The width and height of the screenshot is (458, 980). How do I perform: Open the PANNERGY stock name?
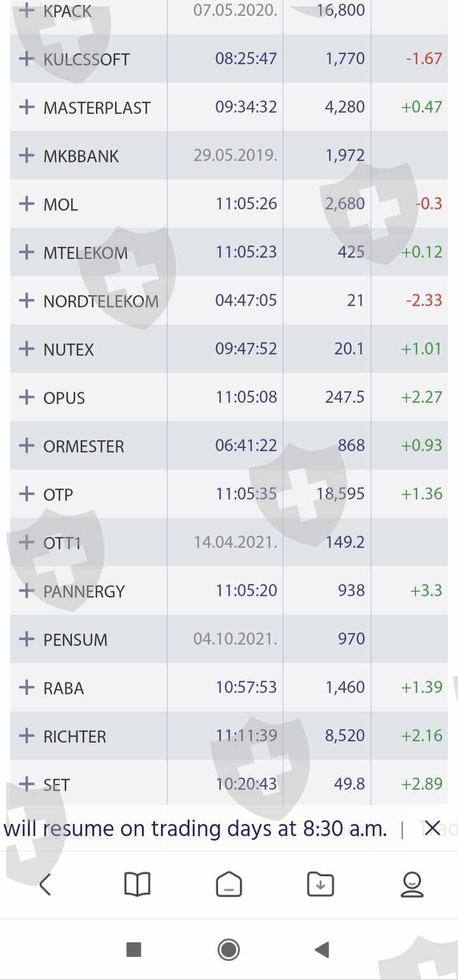[x=84, y=591]
